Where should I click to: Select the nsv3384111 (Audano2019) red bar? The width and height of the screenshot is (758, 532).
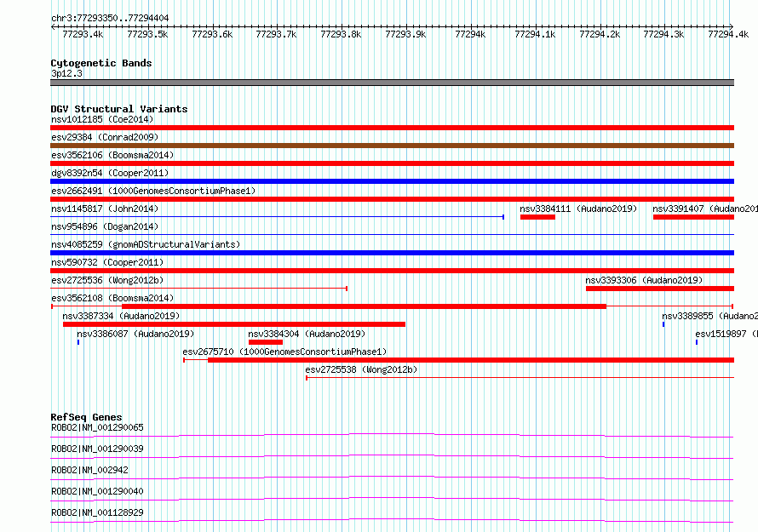click(537, 217)
